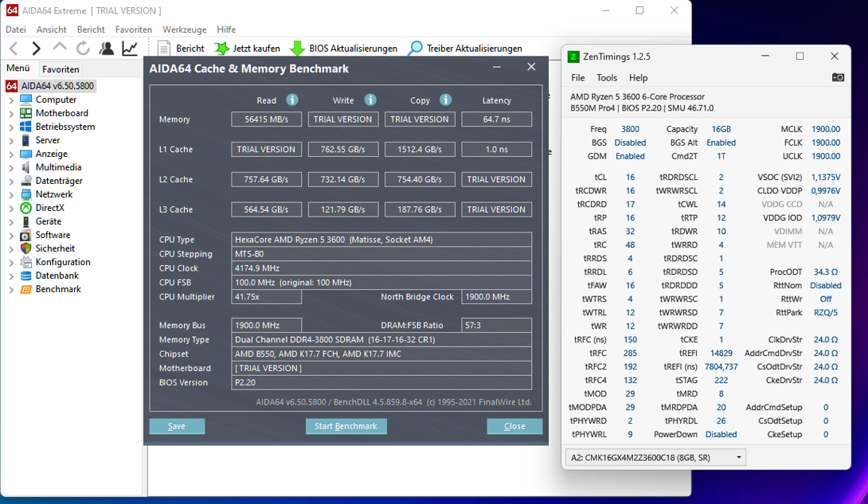This screenshot has width=868, height=504.
Task: Click the Jetzt kaufen toolbar label
Action: click(256, 49)
